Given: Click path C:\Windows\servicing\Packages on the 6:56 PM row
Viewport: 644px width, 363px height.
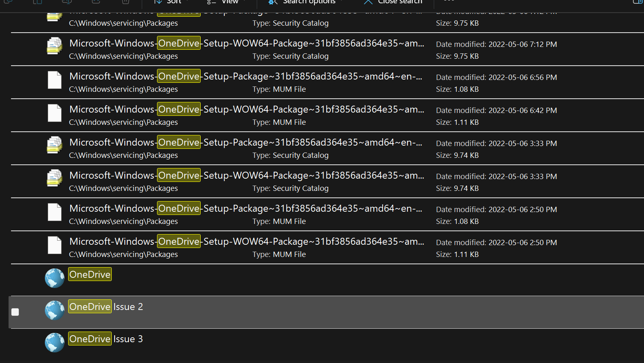Looking at the screenshot, I should (123, 89).
